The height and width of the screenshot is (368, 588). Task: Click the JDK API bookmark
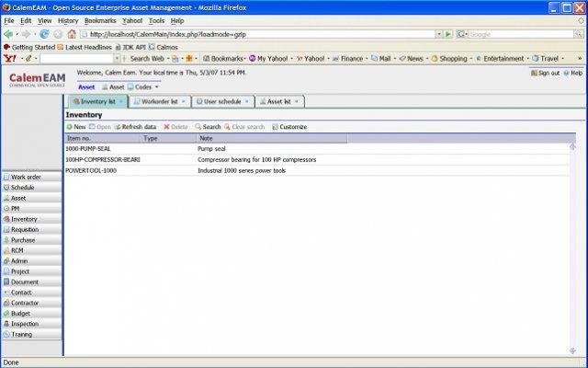click(x=130, y=47)
